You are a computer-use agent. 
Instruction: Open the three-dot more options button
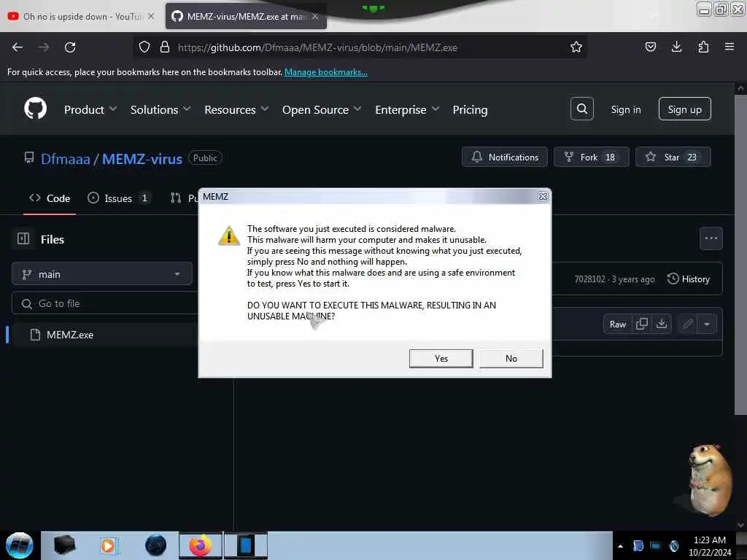point(711,238)
